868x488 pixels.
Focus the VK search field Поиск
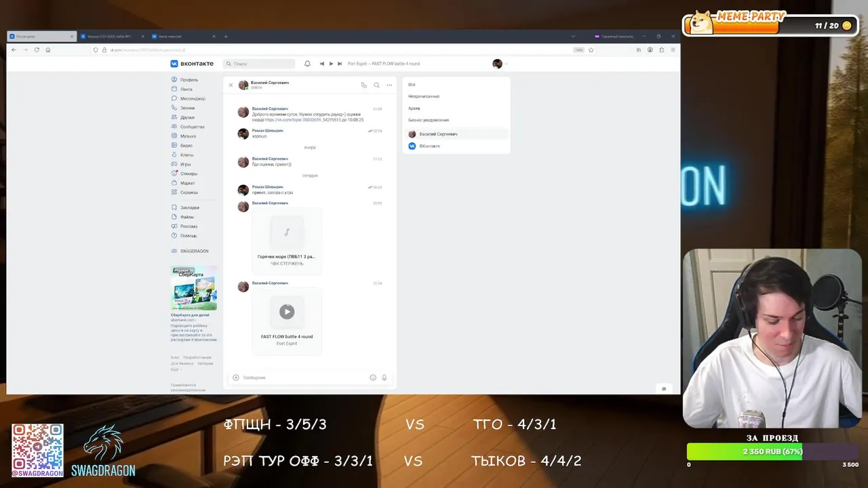(x=260, y=64)
